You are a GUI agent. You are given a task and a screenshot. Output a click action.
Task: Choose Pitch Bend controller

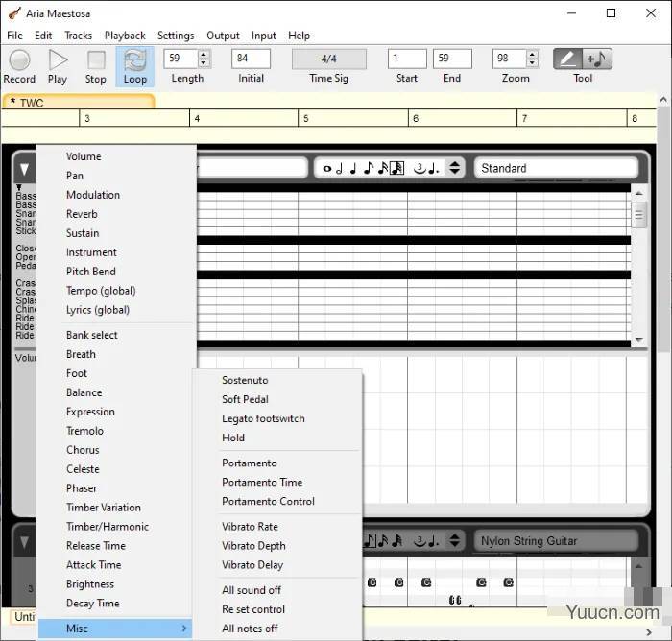click(116, 272)
